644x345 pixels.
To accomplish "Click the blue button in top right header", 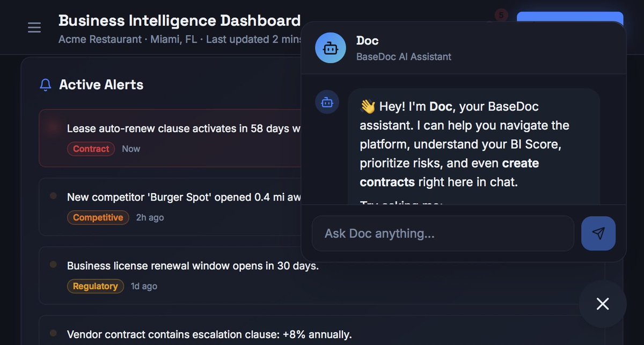I will coord(570,17).
